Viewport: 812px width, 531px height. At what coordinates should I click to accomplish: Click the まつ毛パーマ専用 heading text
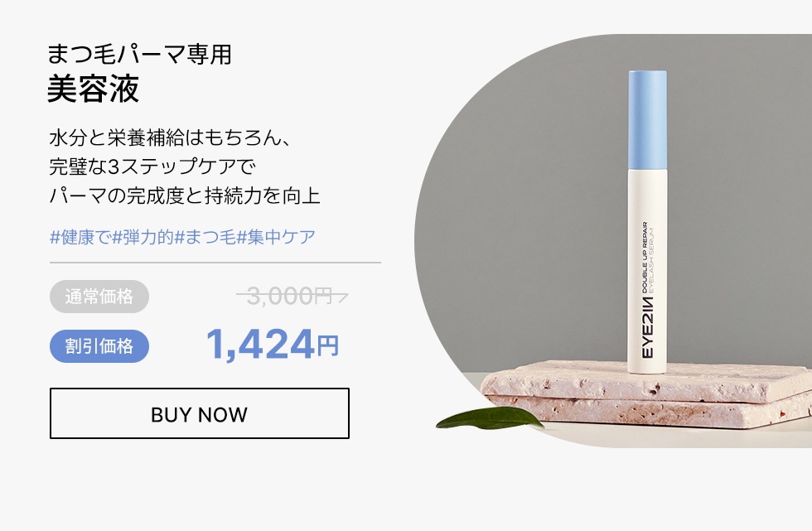(x=139, y=55)
